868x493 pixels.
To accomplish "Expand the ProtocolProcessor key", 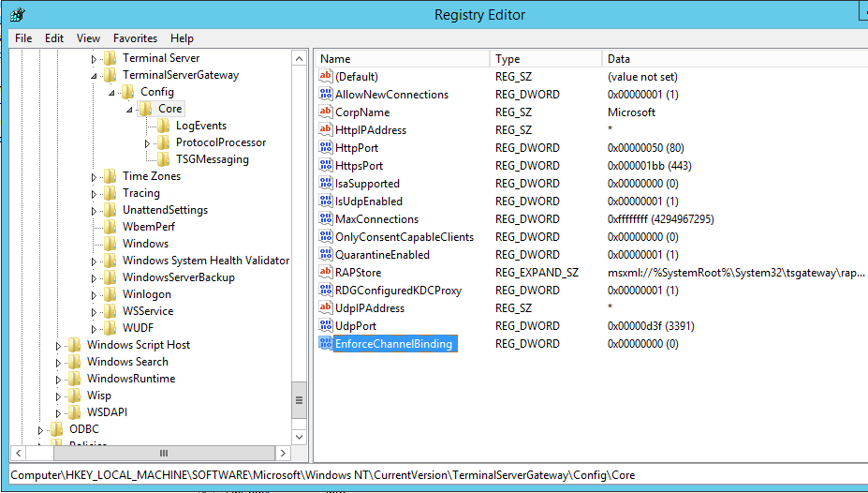I will click(x=147, y=143).
